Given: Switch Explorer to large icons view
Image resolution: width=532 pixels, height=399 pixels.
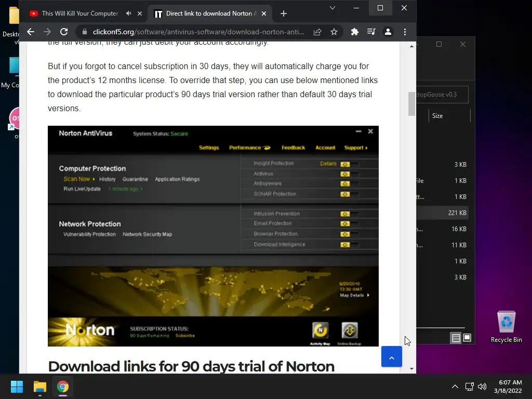Looking at the screenshot, I should [467, 338].
